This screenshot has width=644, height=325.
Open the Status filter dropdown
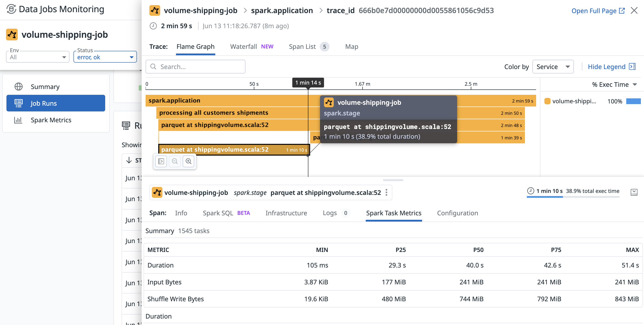(105, 57)
